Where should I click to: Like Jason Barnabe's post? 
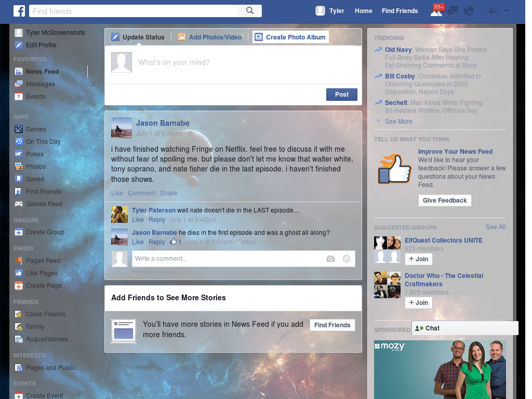coord(117,193)
